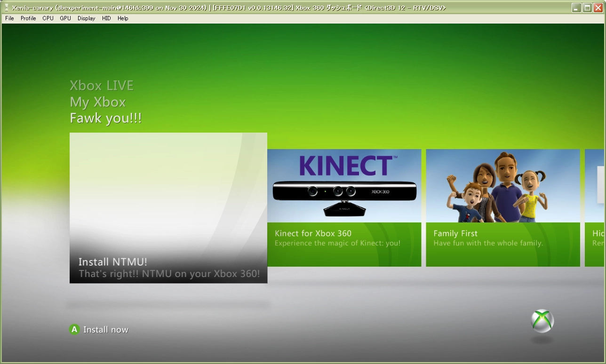The image size is (606, 364).
Task: Click the family avatars picture
Action: [x=497, y=187]
